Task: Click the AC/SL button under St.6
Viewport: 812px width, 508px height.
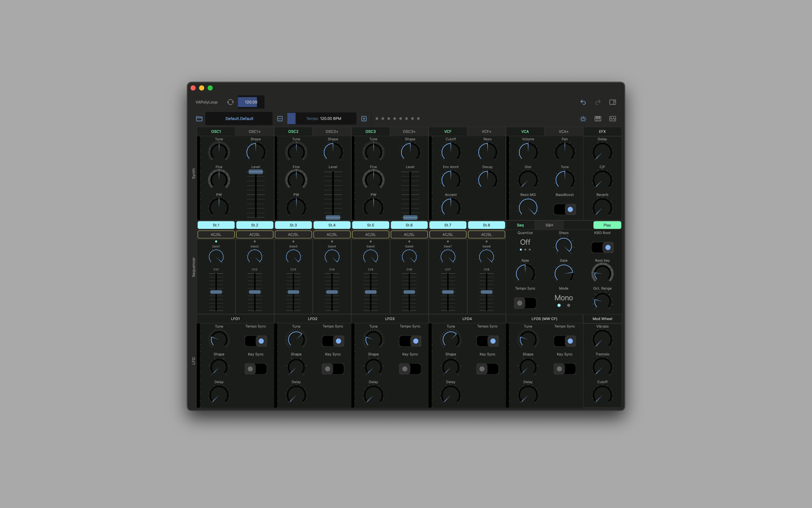Action: pyautogui.click(x=409, y=234)
